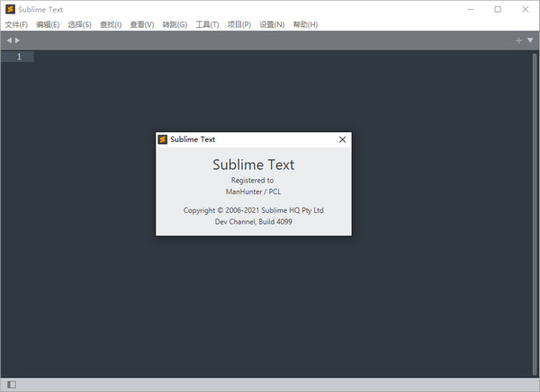Click line number 1 in the gutter
540x392 pixels.
[x=19, y=57]
